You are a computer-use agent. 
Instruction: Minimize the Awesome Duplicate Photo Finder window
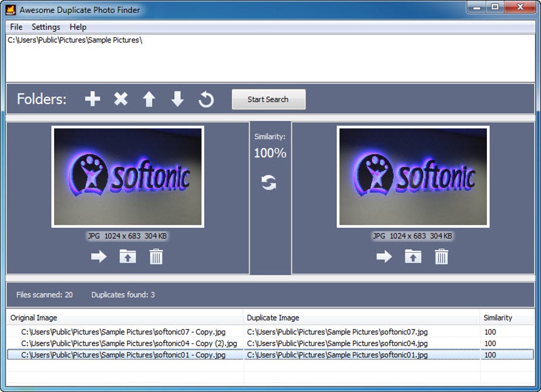click(477, 7)
